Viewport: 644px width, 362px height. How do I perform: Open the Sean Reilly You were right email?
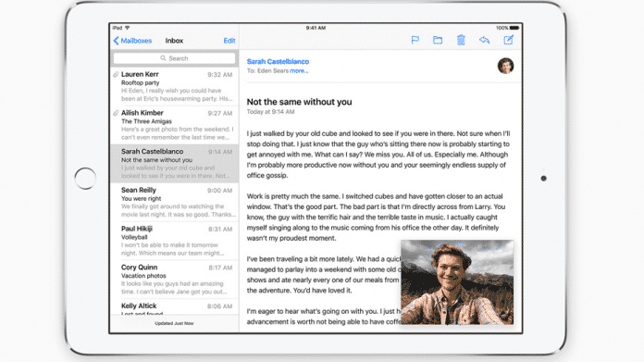[x=175, y=202]
